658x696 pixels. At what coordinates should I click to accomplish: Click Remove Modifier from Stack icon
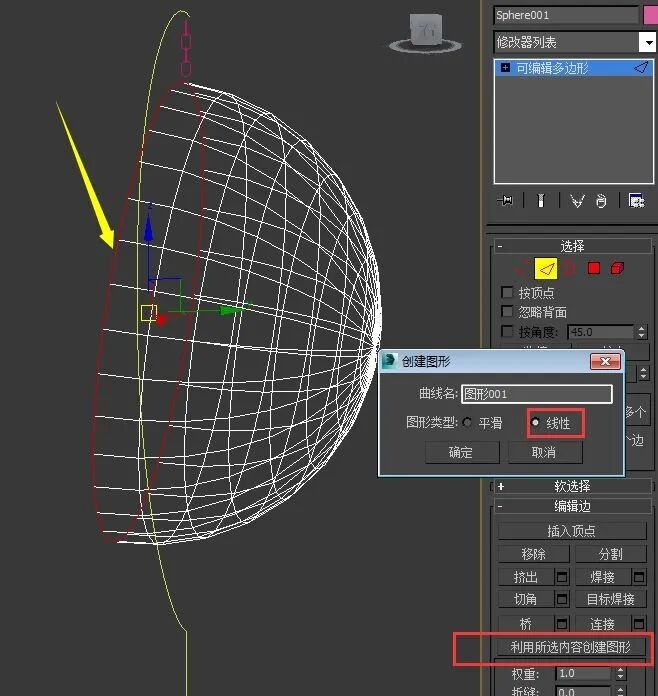pos(601,201)
